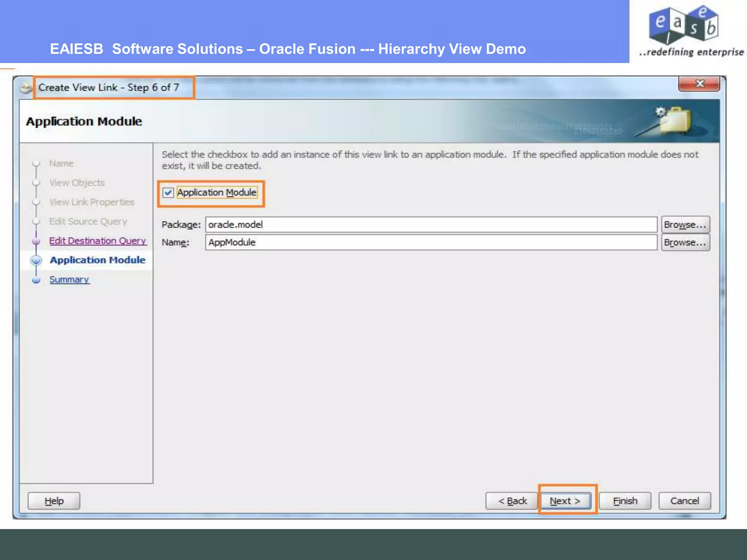
Task: Click the disabled Name step label
Action: click(61, 164)
